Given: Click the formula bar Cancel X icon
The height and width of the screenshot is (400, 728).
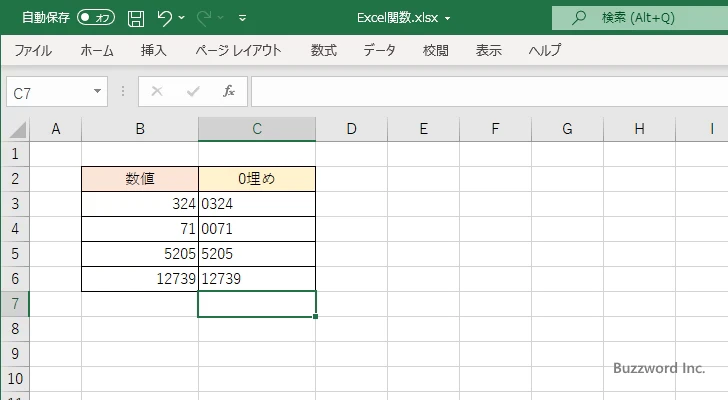Looking at the screenshot, I should (157, 91).
